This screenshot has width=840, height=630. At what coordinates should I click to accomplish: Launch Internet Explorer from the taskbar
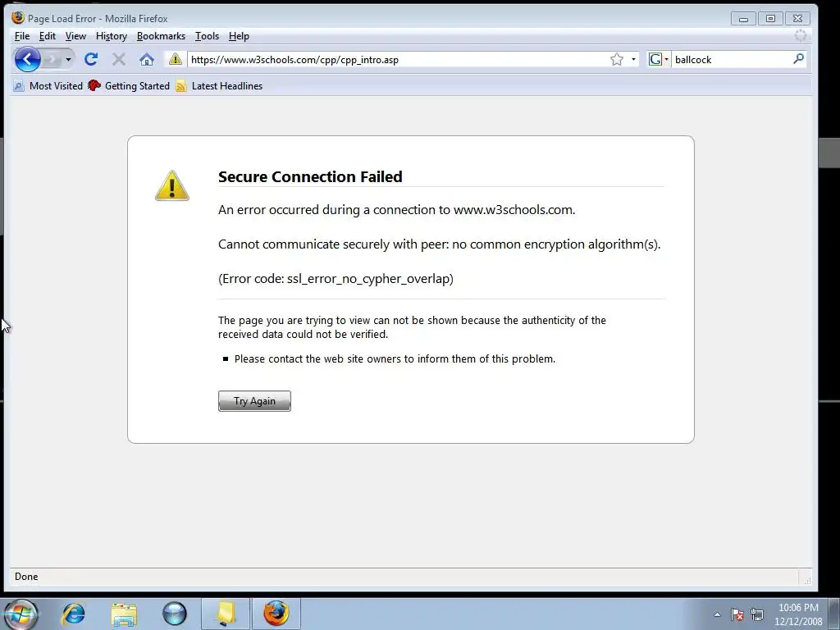point(73,614)
